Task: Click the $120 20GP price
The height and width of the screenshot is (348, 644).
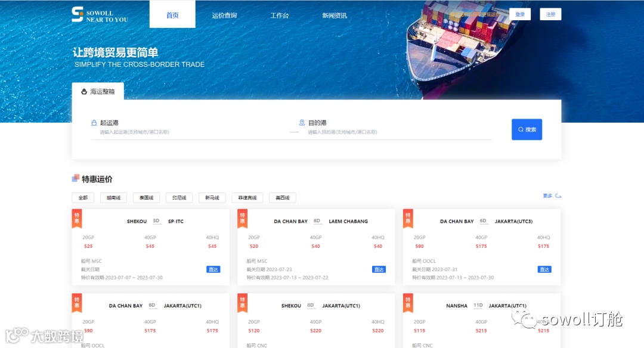Action: [254, 331]
